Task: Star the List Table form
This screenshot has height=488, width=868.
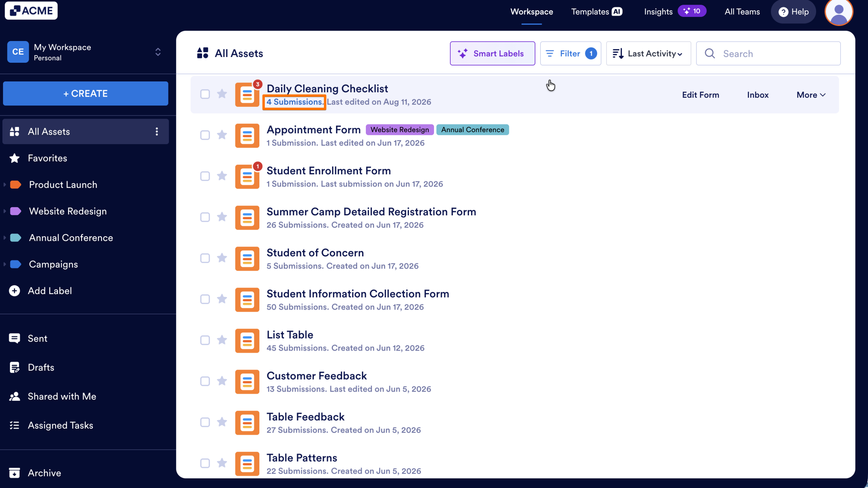Action: click(222, 340)
